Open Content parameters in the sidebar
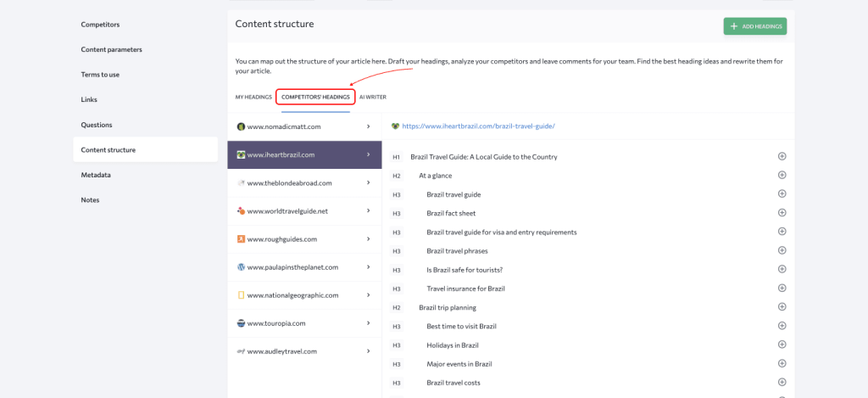868x398 pixels. [111, 49]
